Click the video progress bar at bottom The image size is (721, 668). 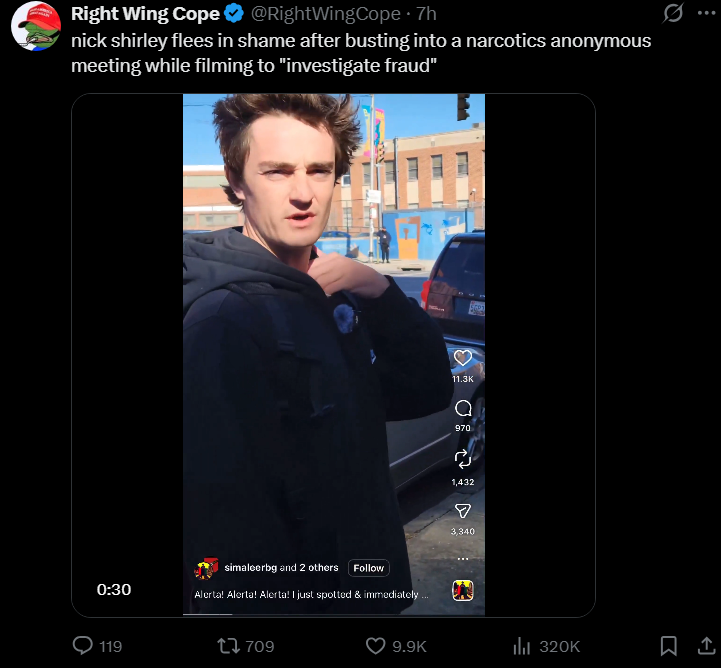(x=334, y=614)
